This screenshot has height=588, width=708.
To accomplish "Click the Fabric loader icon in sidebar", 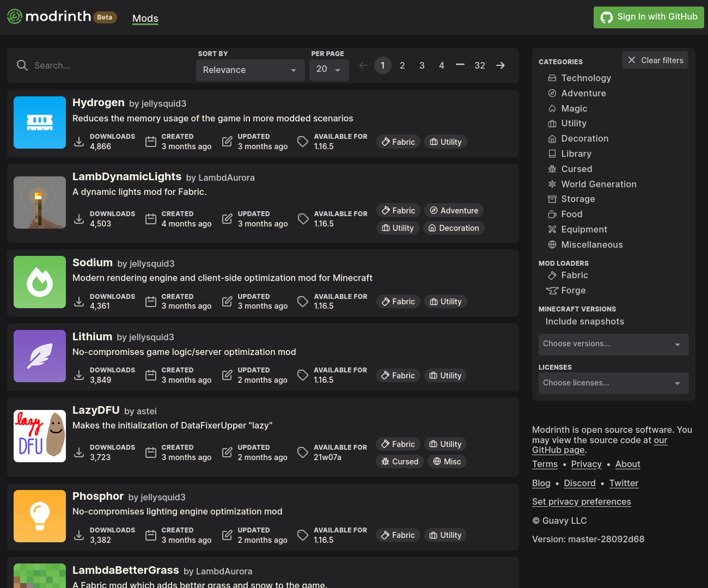I will pos(552,275).
